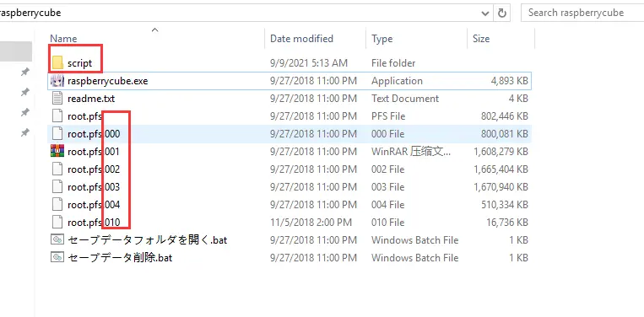This screenshot has height=317, width=644.
Task: Click the 16,736 KB size value
Action: [x=506, y=223]
